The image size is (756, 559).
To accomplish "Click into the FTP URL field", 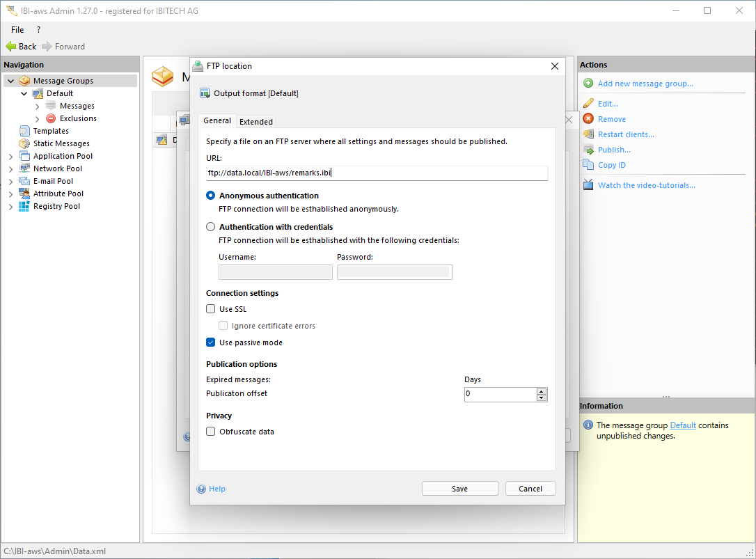I will (376, 173).
